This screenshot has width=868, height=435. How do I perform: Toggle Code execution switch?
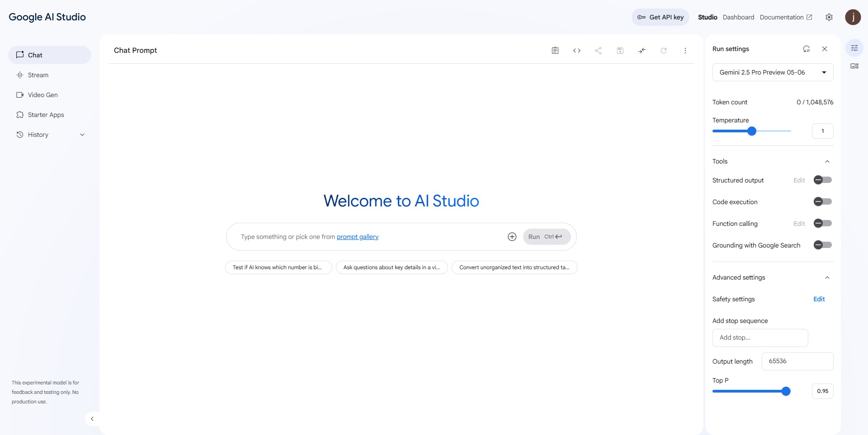coord(822,201)
